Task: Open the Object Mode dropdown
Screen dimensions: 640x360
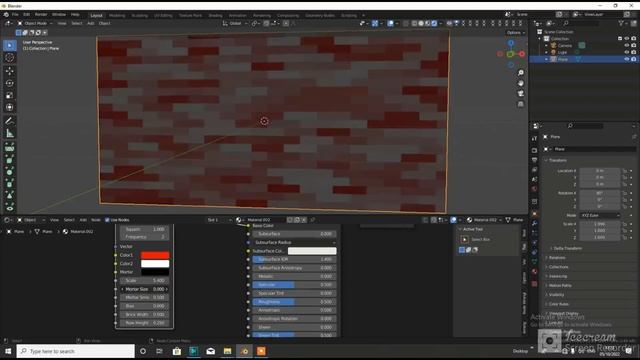Action: point(35,23)
